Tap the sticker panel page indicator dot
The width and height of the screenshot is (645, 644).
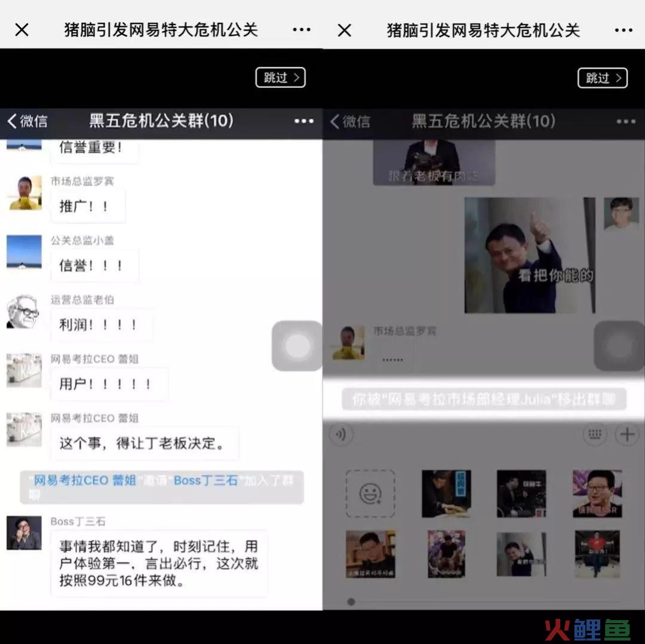351,602
